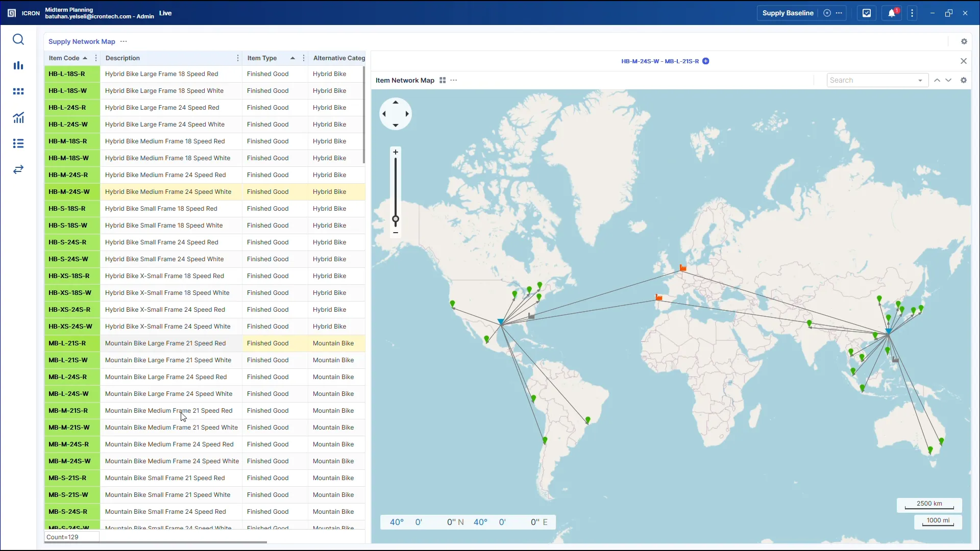The image size is (980, 551).
Task: Open the Item Network Map settings gear
Action: 964,80
